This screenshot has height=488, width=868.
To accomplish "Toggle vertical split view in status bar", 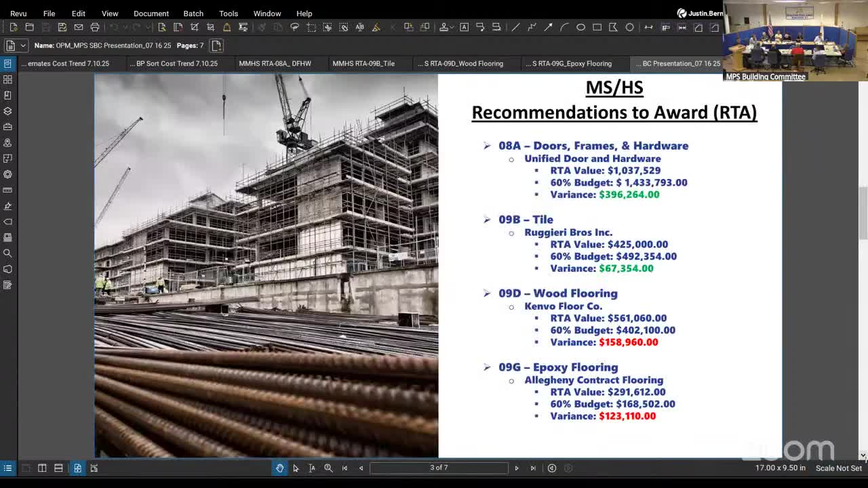I will (x=42, y=468).
